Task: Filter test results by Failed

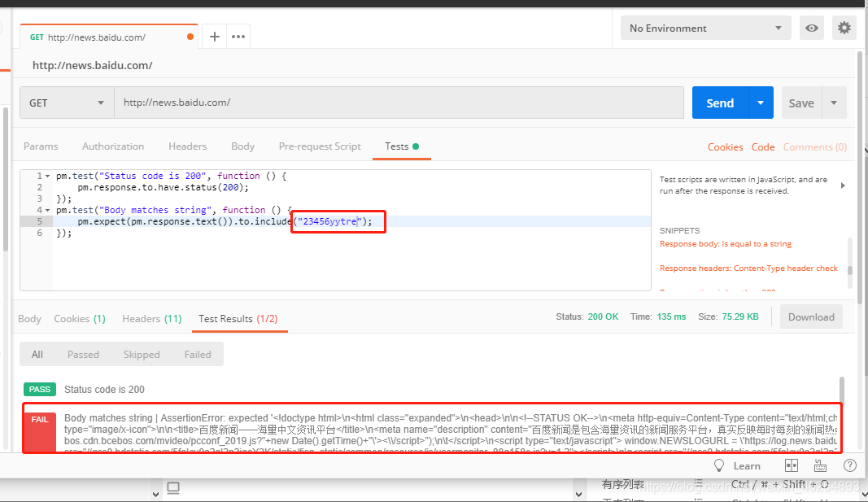Action: pyautogui.click(x=198, y=354)
